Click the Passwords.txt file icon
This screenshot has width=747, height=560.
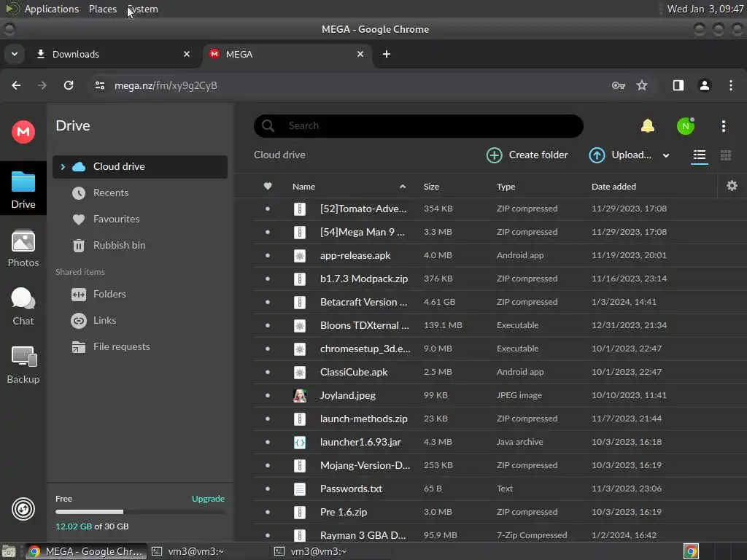[300, 489]
